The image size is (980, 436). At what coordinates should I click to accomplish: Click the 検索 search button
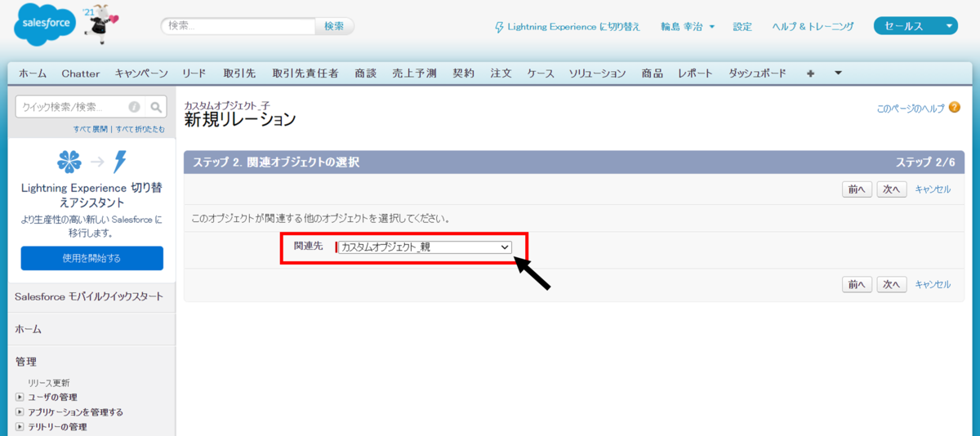point(334,26)
